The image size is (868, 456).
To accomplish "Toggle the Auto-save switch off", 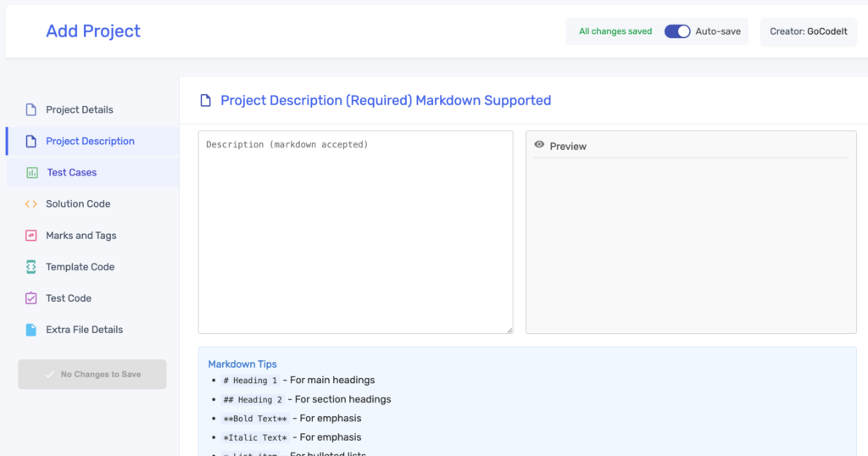I will pos(677,31).
